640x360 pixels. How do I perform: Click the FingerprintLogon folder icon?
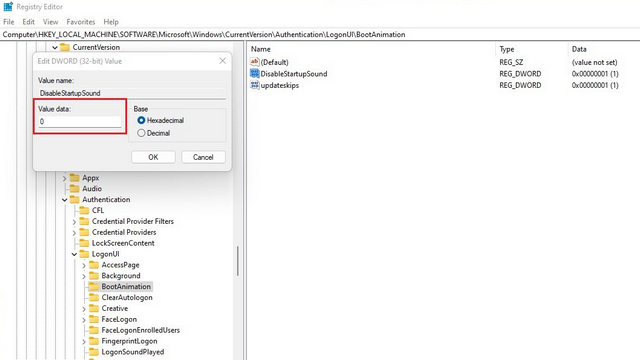coord(94,341)
